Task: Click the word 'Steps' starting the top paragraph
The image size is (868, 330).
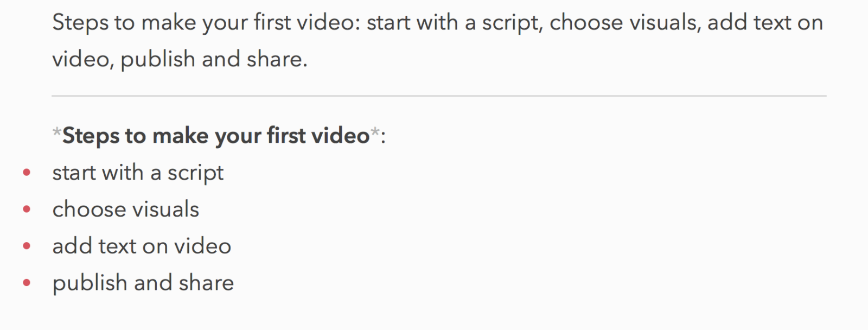Action: pos(80,23)
